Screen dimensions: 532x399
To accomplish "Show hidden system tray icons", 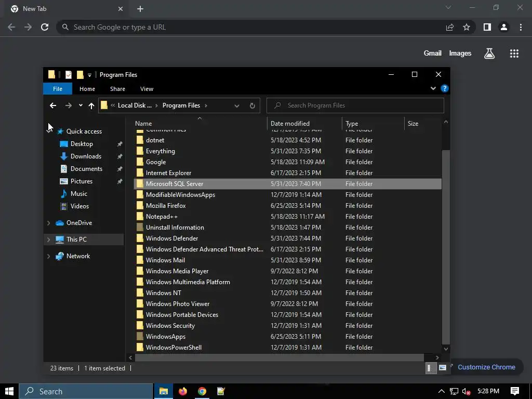I will (x=441, y=391).
